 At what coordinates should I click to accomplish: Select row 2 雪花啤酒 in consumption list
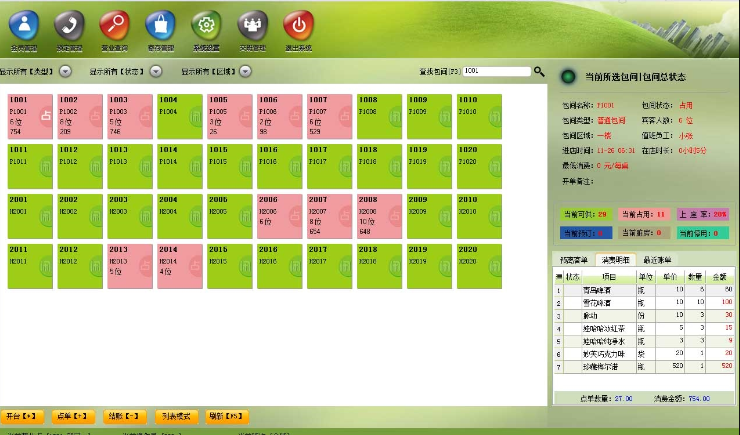click(644, 302)
